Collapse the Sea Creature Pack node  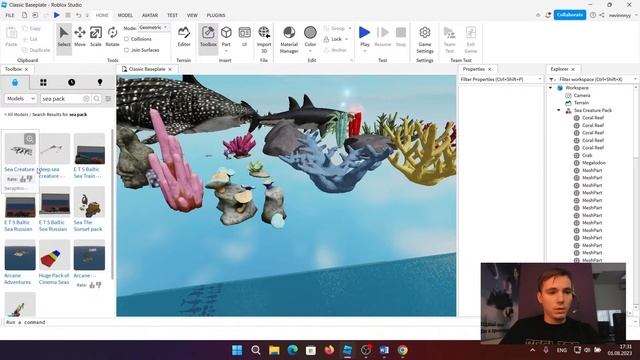(x=559, y=110)
